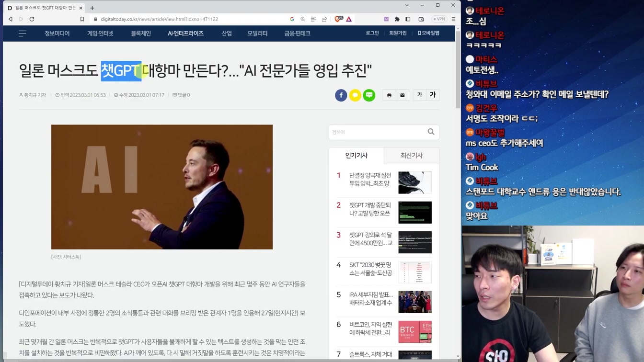Click the Brave Rewards triangle icon

pyautogui.click(x=349, y=19)
